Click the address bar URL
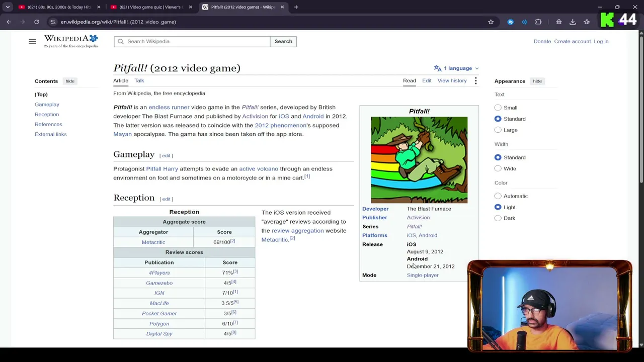Screen dimensions: 644x362 [118, 22]
